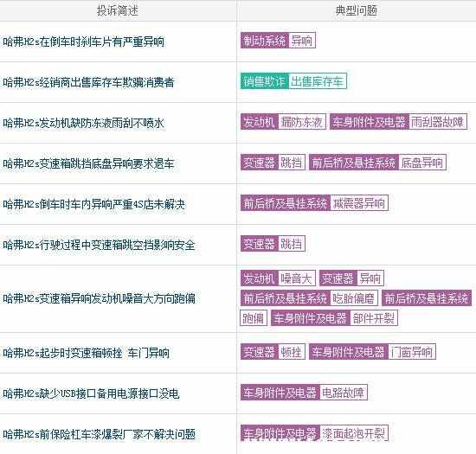Click 前后桥及悬挂系统 tag right of 吃胎偏磨
Screen dimensions: 476x454
[427, 297]
